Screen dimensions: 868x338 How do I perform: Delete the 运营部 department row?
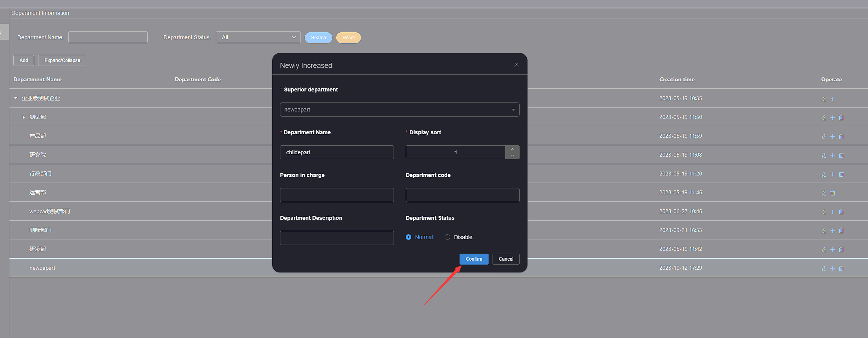[832, 193]
